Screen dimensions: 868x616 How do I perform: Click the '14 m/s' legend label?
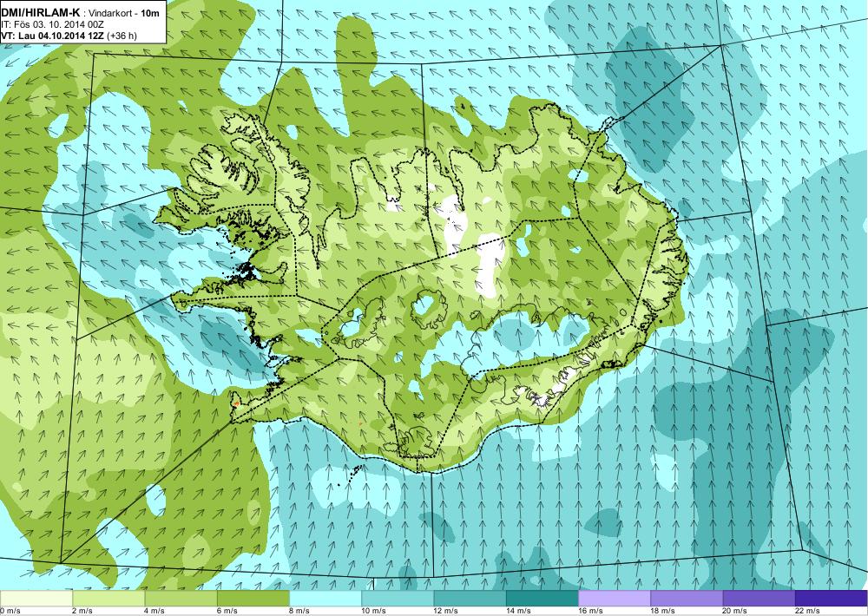[x=518, y=611]
